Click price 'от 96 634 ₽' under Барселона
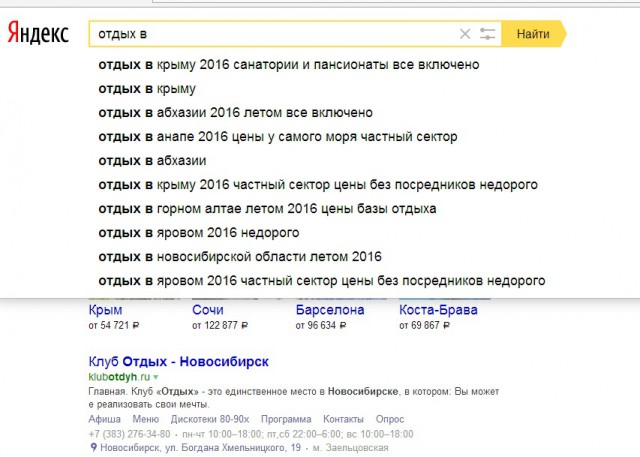This screenshot has height=457, width=640. [321, 326]
